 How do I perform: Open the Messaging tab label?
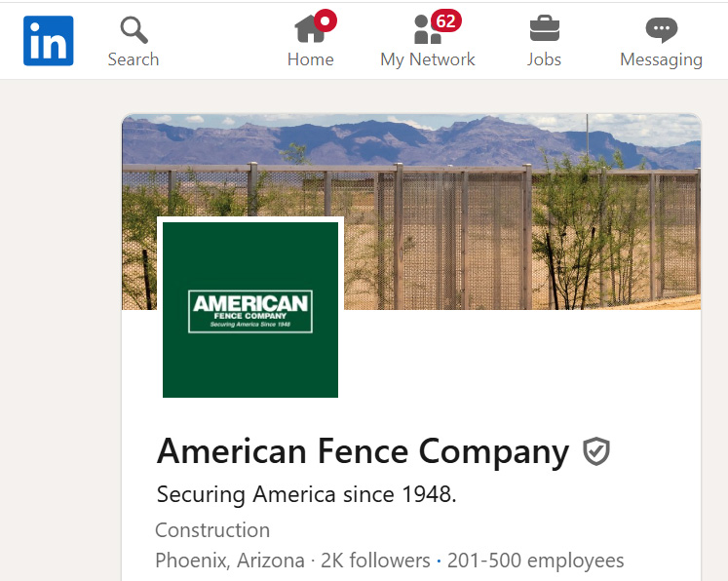661,59
